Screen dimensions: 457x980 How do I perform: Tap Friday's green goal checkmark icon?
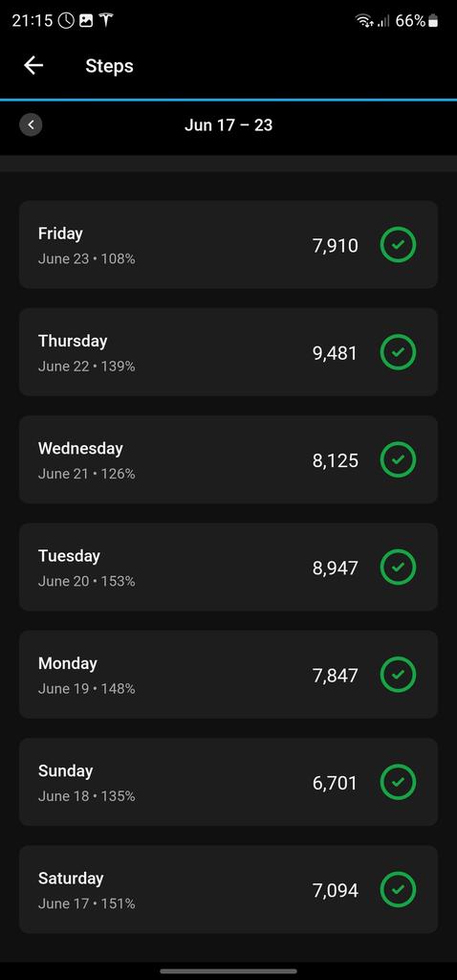[398, 244]
